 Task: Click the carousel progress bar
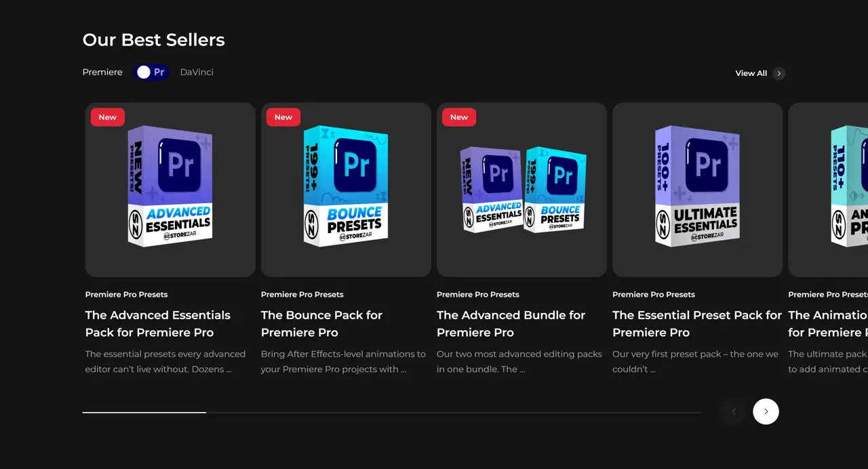392,412
